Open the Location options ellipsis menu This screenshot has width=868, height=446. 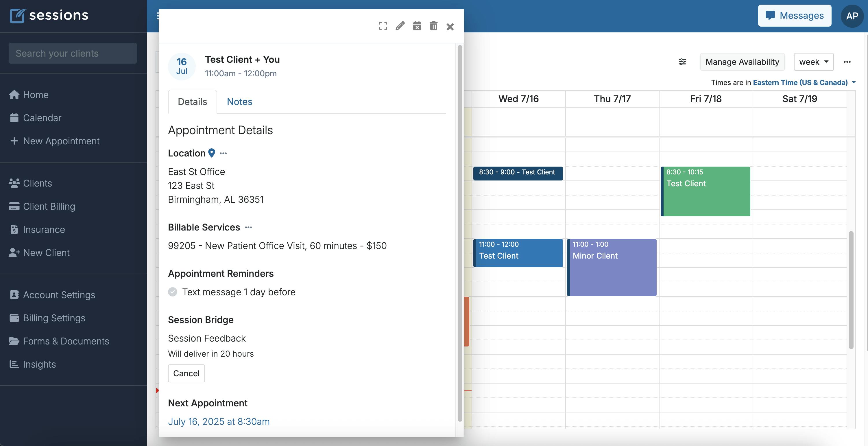(x=224, y=153)
